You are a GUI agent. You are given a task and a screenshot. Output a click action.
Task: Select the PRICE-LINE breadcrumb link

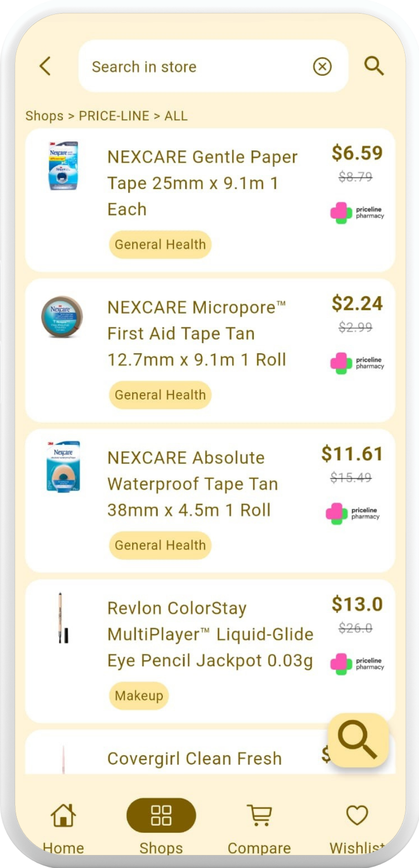click(x=114, y=116)
